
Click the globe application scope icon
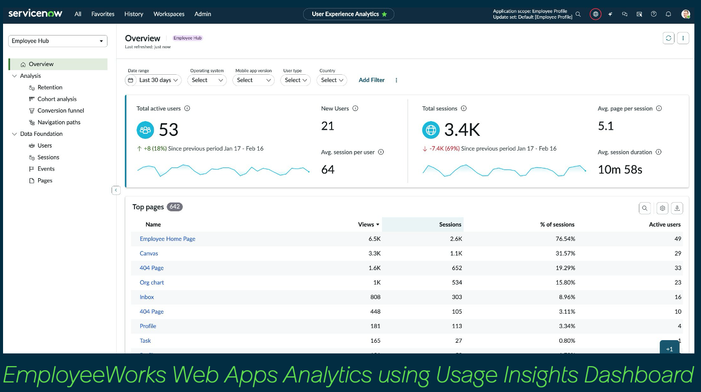pos(595,14)
